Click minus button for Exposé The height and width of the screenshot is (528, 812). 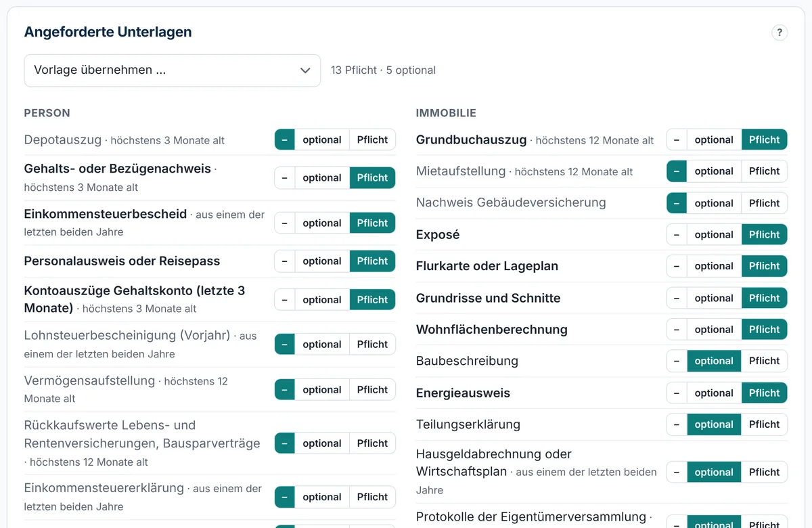coord(677,235)
